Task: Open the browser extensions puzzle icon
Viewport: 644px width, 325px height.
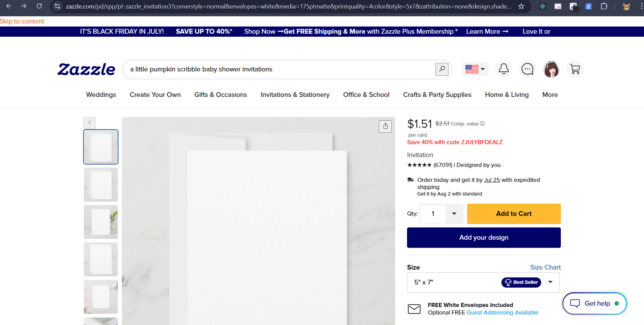Action: coord(604,6)
